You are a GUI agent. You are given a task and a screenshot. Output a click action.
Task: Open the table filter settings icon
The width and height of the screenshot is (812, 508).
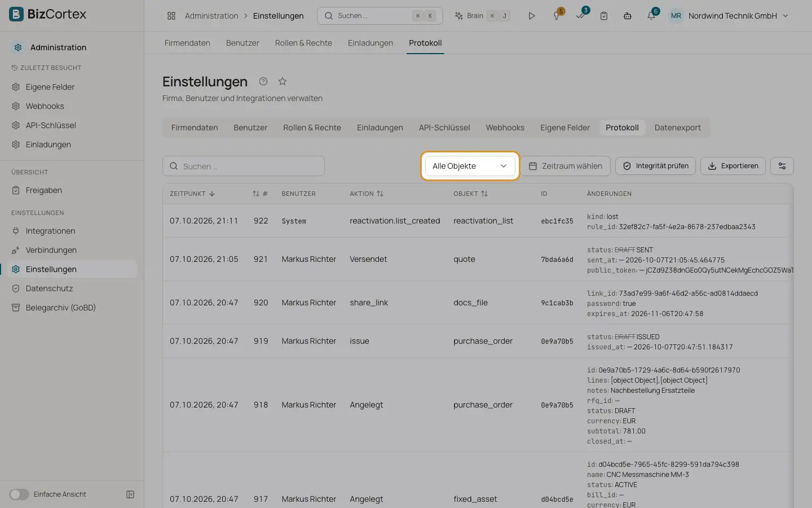782,166
